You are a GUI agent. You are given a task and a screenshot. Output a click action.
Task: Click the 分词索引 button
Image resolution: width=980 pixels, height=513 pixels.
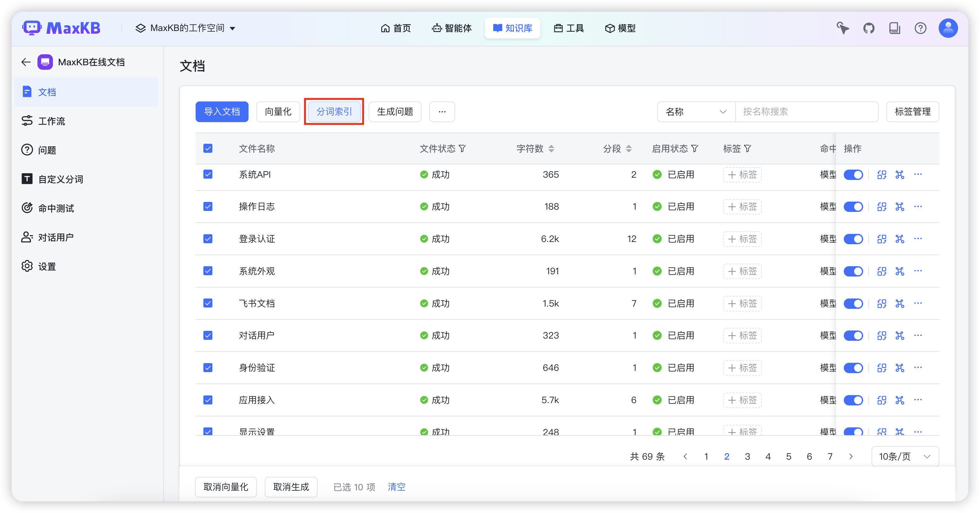click(334, 112)
